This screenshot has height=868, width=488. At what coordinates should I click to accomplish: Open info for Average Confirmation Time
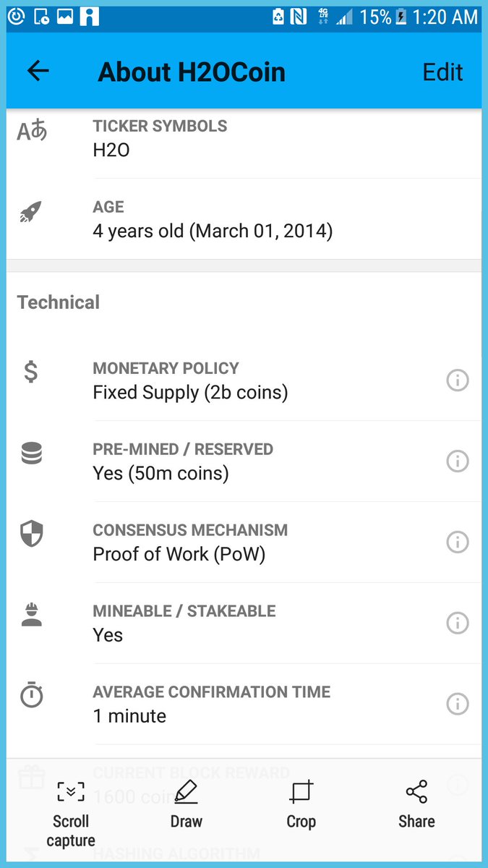coord(458,704)
